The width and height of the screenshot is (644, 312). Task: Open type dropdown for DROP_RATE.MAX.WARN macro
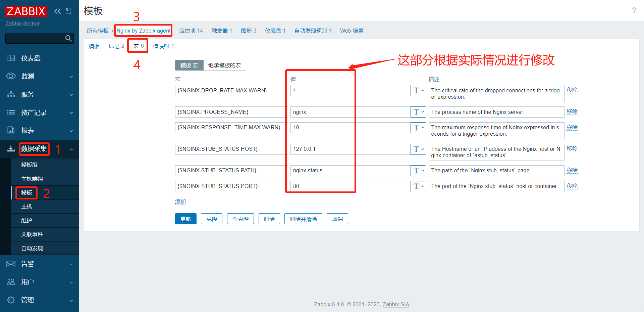[418, 90]
